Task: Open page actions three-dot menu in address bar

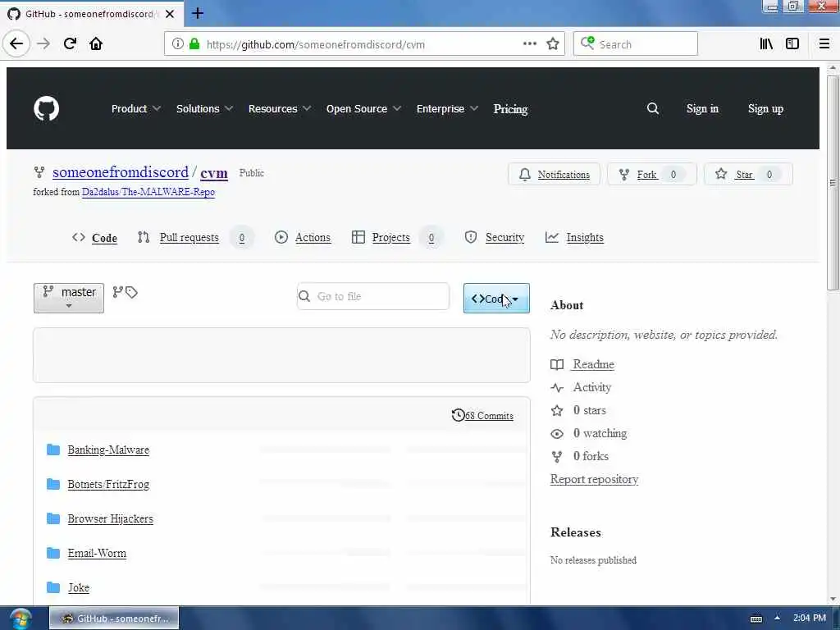Action: pos(530,43)
